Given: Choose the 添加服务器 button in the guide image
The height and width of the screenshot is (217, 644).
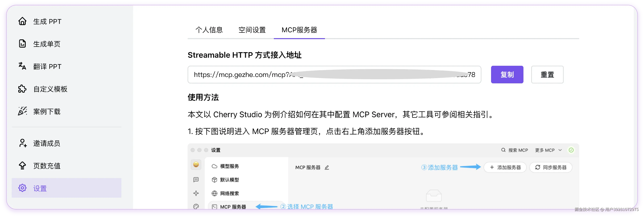Looking at the screenshot, I should tap(505, 167).
